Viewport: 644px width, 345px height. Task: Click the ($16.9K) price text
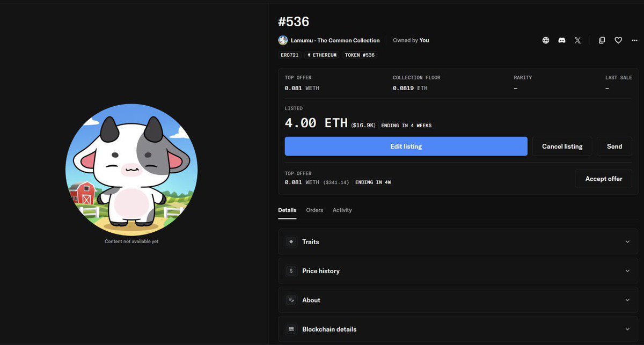click(363, 126)
